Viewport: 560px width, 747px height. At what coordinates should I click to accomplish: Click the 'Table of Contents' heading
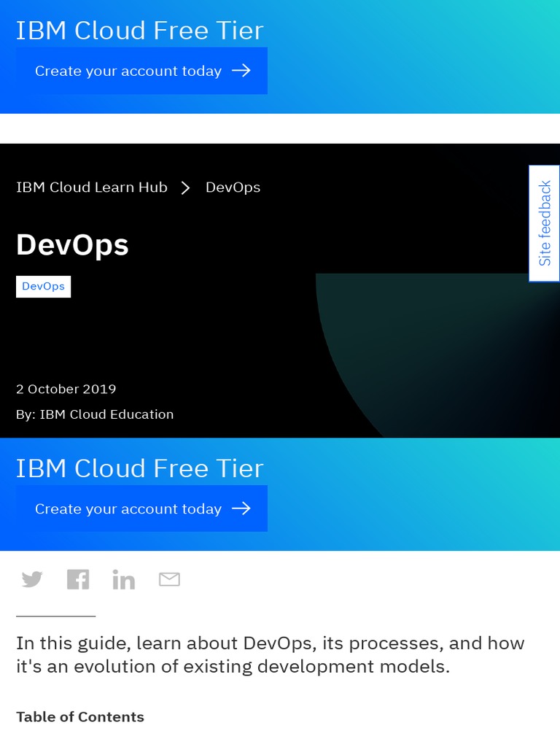80,717
